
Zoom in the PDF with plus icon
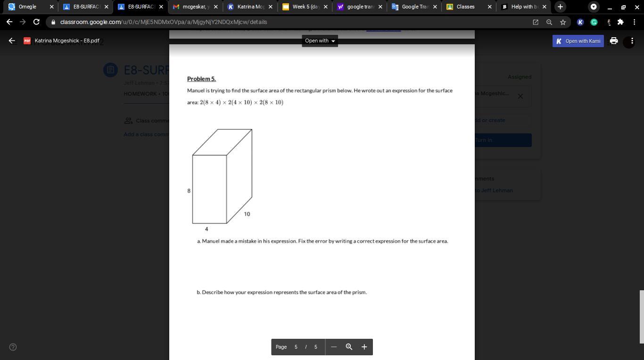tap(364, 347)
